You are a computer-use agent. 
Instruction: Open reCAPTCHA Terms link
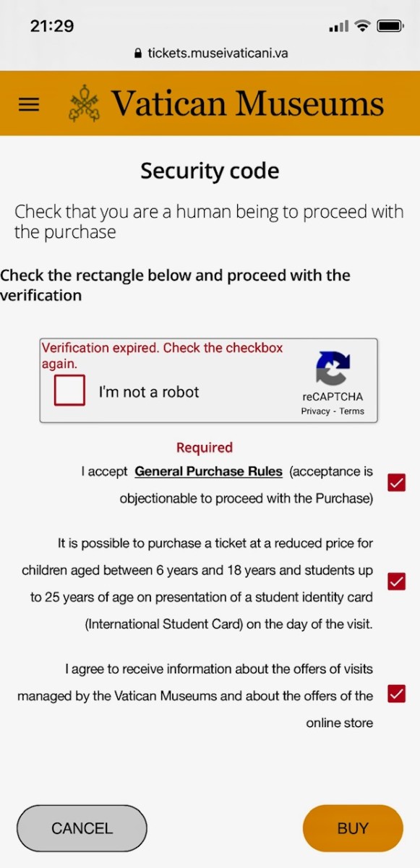352,411
